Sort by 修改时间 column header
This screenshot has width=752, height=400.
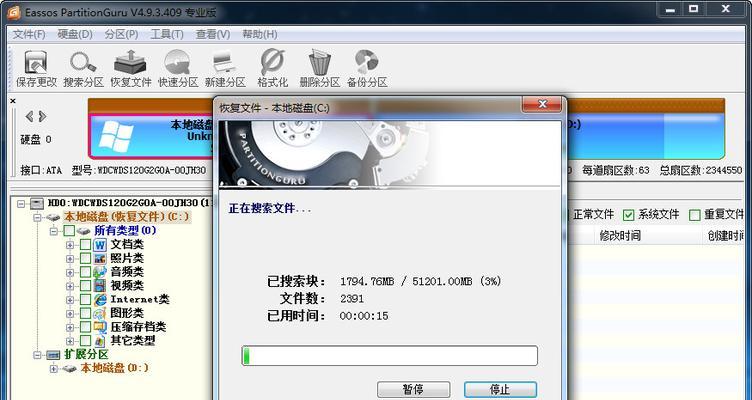point(620,235)
